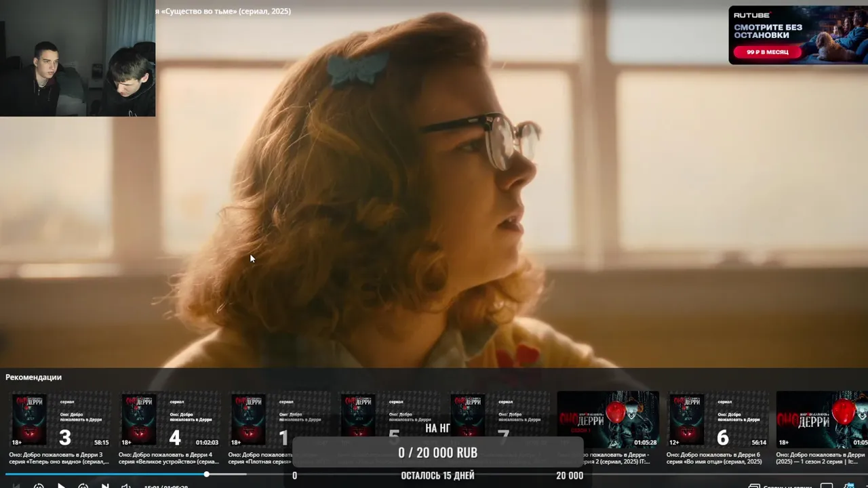Click the 56:14 duration label on episode 6
This screenshot has height=488, width=868.
pyautogui.click(x=759, y=443)
